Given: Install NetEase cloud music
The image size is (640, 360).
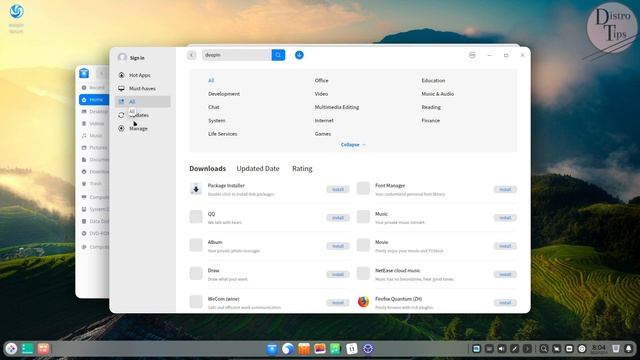Looking at the screenshot, I should 505,274.
